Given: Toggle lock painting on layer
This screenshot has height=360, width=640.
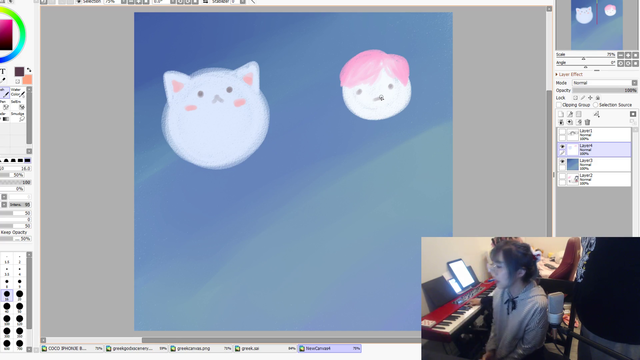Looking at the screenshot, I should click(x=583, y=98).
